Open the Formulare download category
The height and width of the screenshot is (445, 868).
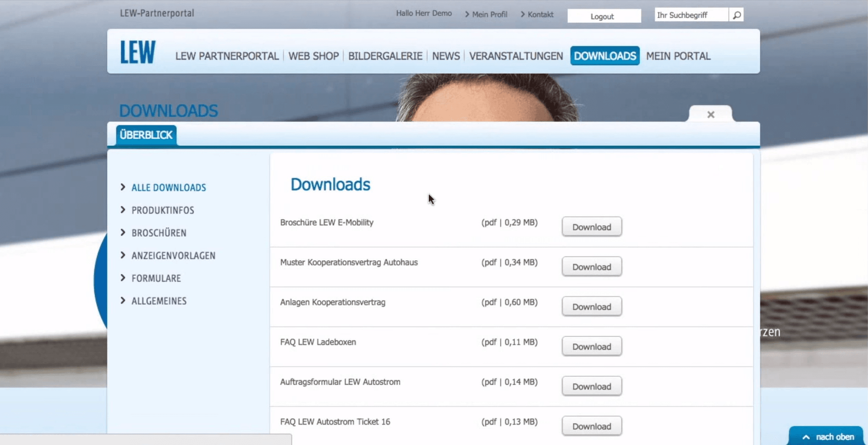[156, 278]
